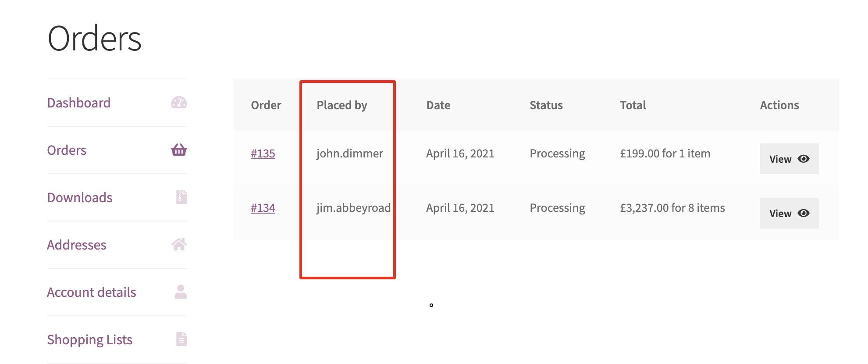Image resolution: width=868 pixels, height=364 pixels.
Task: Open the Dashboard menu item
Action: point(79,103)
